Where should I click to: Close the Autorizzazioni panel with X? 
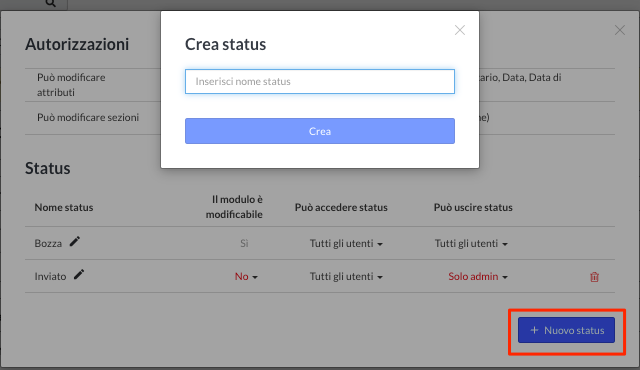point(620,30)
